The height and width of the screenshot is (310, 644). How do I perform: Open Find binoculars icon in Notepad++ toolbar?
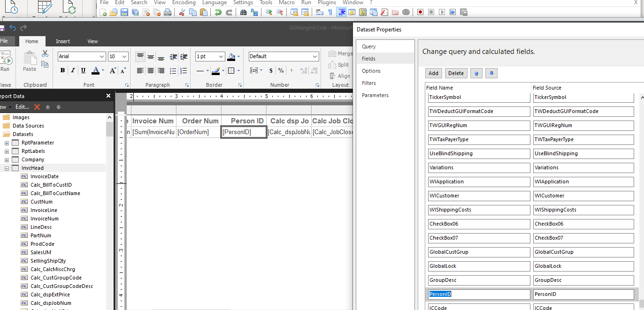click(x=243, y=12)
